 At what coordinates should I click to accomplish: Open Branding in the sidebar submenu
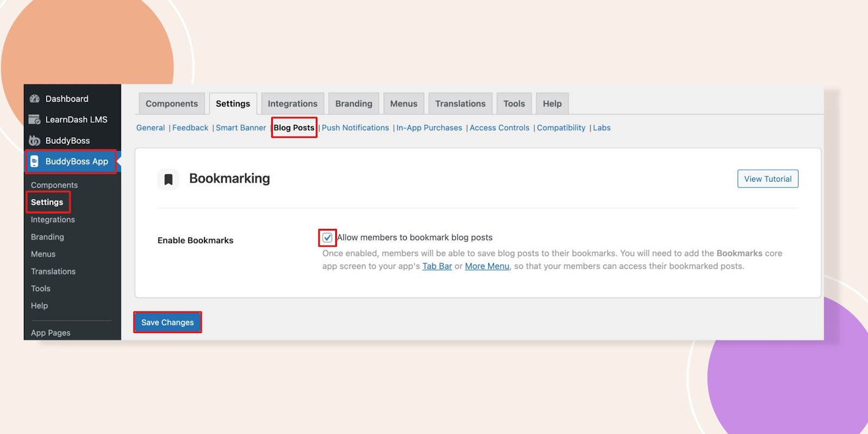47,237
